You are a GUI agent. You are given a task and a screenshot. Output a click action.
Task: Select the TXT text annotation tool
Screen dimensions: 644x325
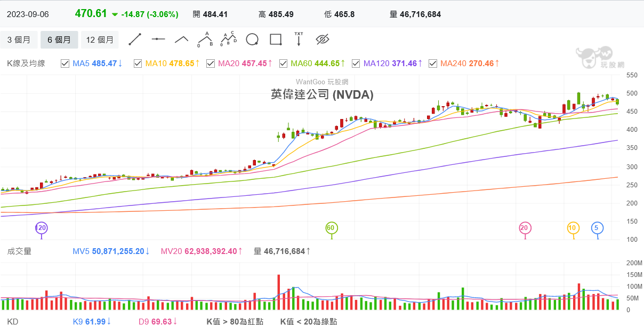tap(299, 39)
